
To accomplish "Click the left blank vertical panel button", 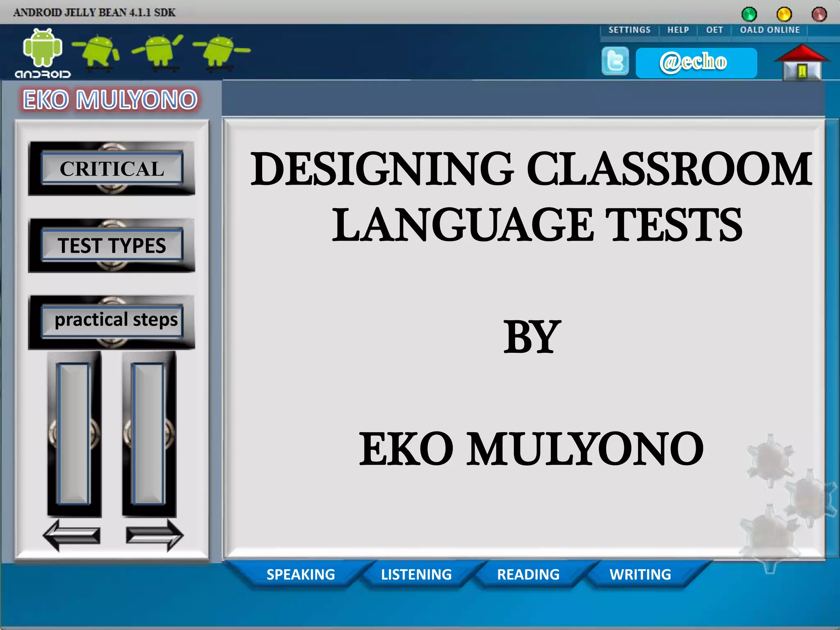I will coord(74,434).
